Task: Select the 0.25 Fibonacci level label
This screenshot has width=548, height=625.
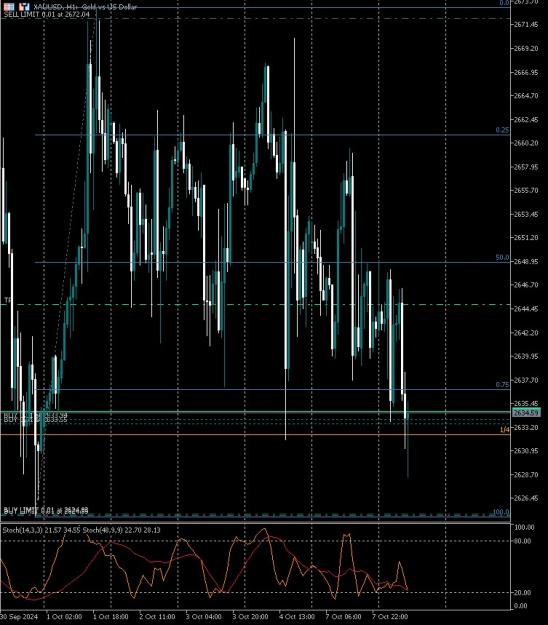Action: click(502, 130)
